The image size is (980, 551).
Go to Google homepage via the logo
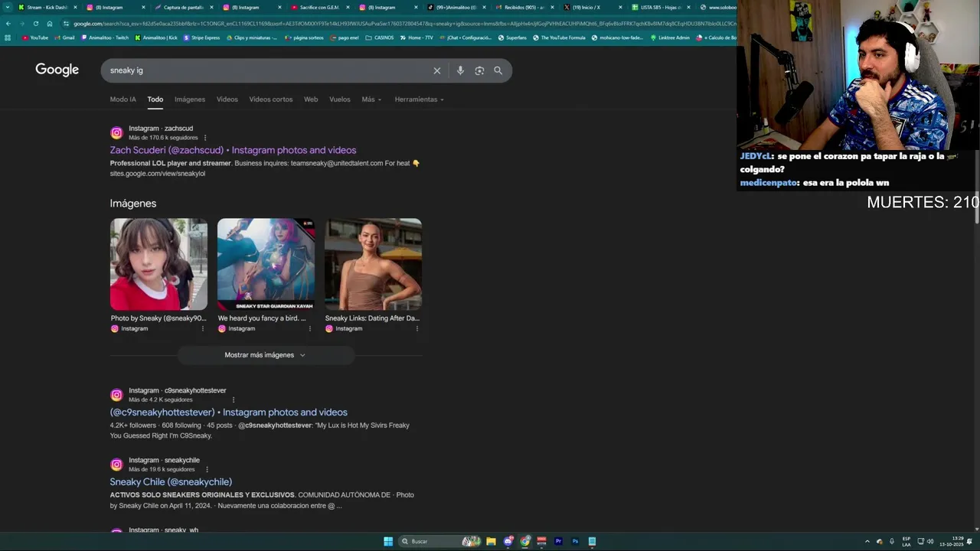click(x=57, y=70)
